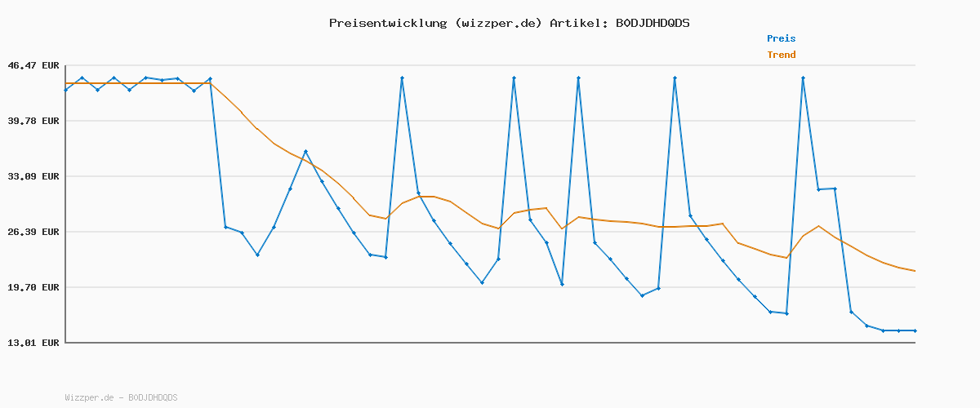Viewport: 980px width, 408px height.
Task: Click the right end of the orange trend line
Action: click(x=915, y=271)
